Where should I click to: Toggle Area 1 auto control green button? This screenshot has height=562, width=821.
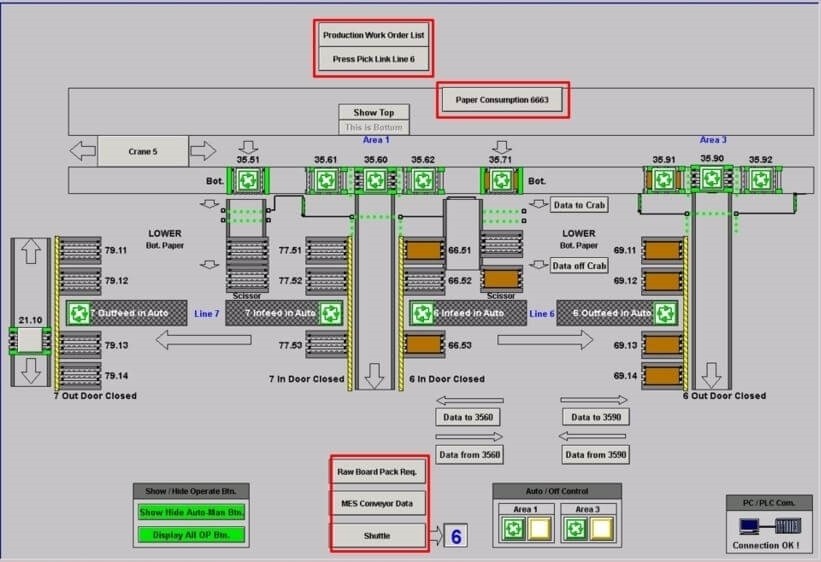[511, 526]
